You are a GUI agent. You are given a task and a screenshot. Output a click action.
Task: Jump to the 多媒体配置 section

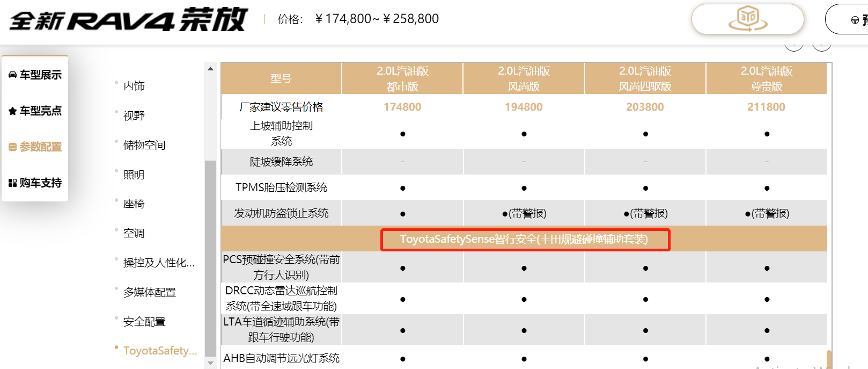150,292
